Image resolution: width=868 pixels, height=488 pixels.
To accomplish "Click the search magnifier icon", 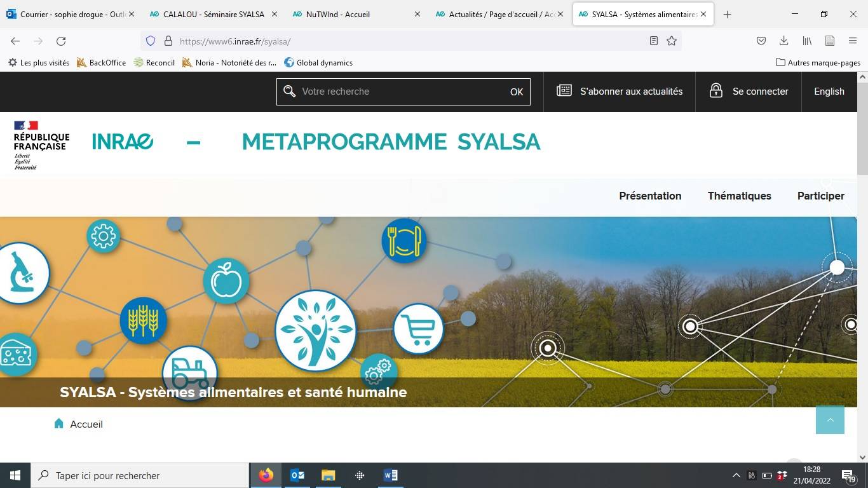I will (290, 91).
